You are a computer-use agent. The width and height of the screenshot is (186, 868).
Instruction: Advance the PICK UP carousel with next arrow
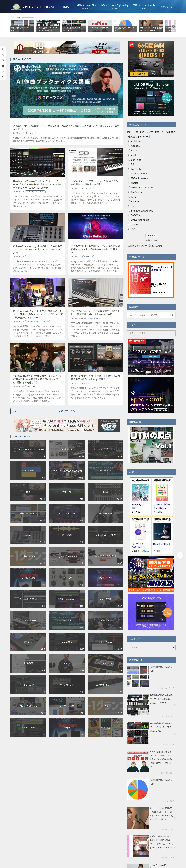tap(173, 26)
